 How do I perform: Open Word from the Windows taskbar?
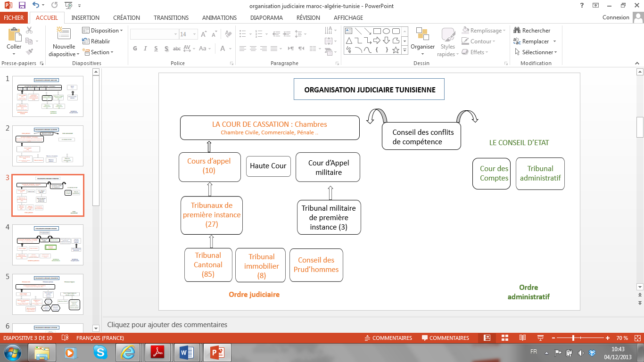[x=187, y=352]
